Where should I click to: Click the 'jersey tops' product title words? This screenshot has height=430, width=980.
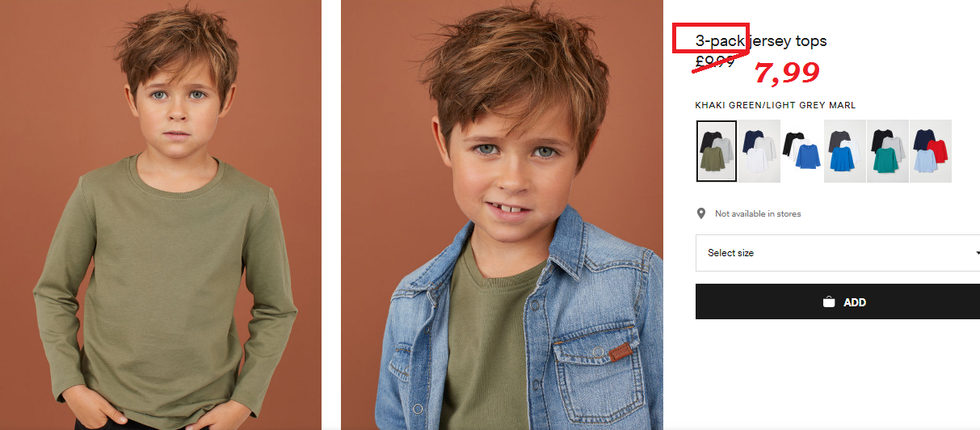click(x=789, y=41)
